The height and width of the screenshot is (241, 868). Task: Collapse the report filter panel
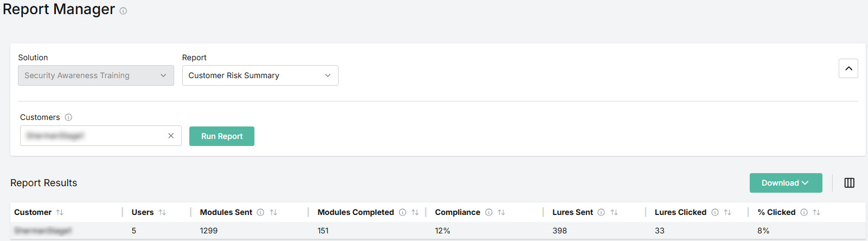tap(848, 68)
